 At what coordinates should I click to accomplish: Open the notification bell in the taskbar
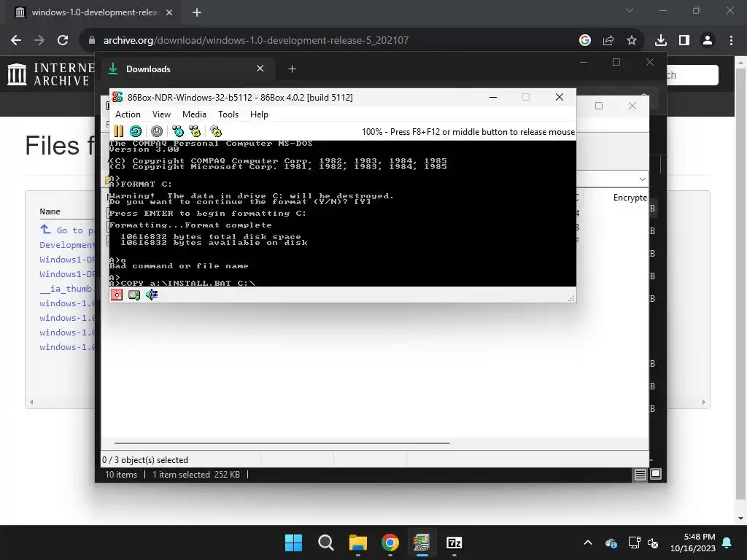[x=727, y=542]
